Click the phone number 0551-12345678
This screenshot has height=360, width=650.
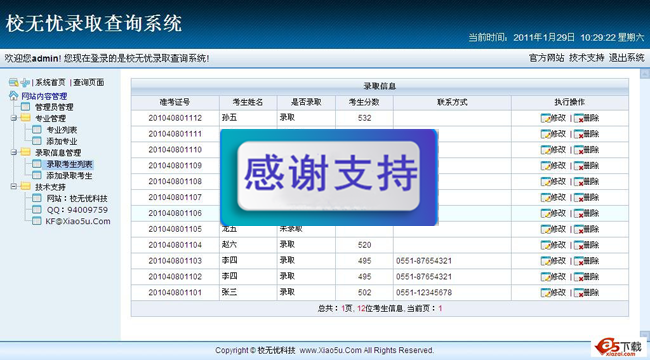(x=424, y=292)
